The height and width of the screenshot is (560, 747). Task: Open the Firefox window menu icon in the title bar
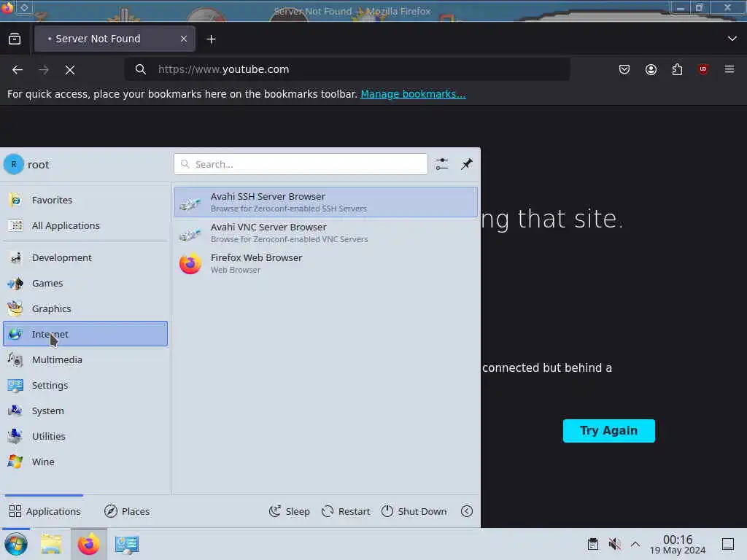coord(7,8)
